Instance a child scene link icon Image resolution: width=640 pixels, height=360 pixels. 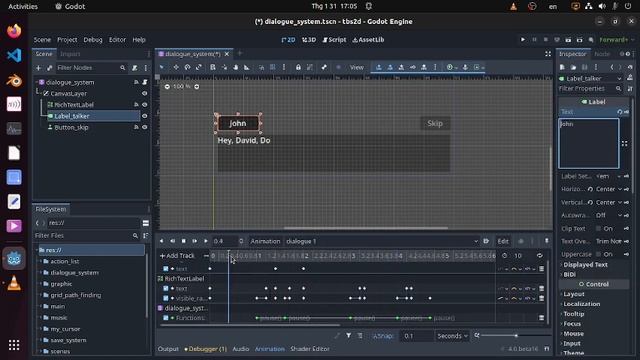[x=49, y=68]
